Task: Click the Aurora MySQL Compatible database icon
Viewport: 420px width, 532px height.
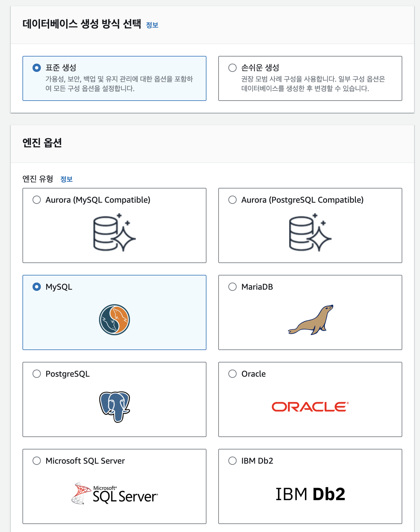Action: coord(114,232)
